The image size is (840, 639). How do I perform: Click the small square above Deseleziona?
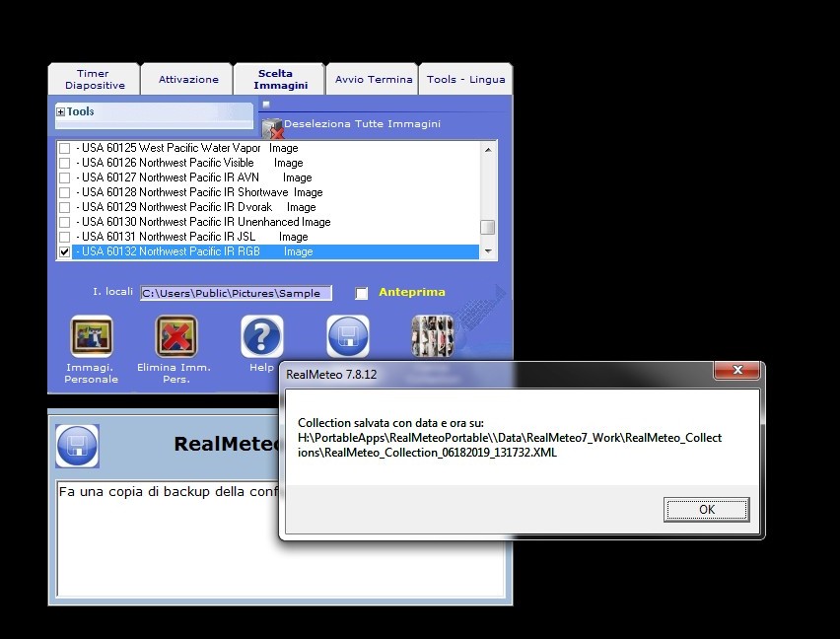(x=266, y=105)
